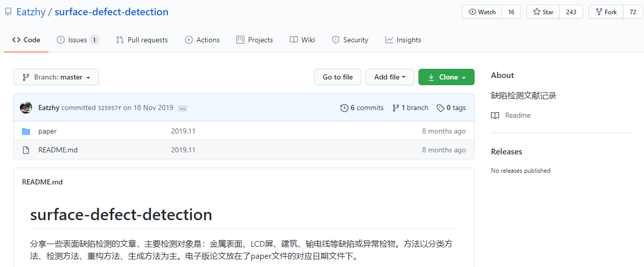Click the book icon beside Readme
This screenshot has width=644, height=267.
[x=495, y=115]
